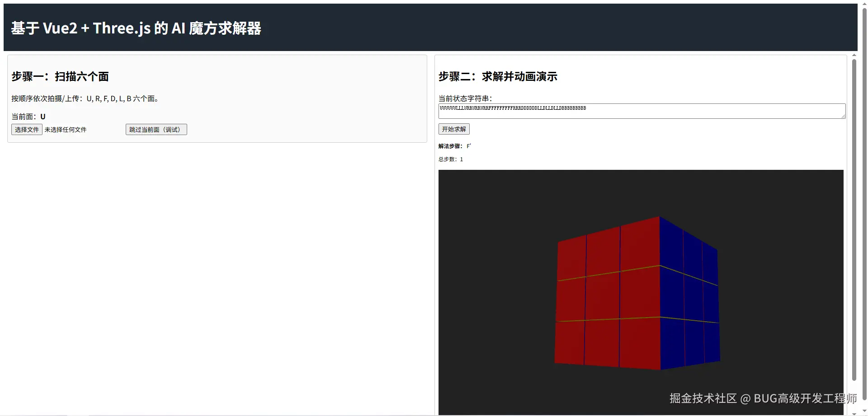Click the 解法步骤 F' solution step text

[453, 146]
